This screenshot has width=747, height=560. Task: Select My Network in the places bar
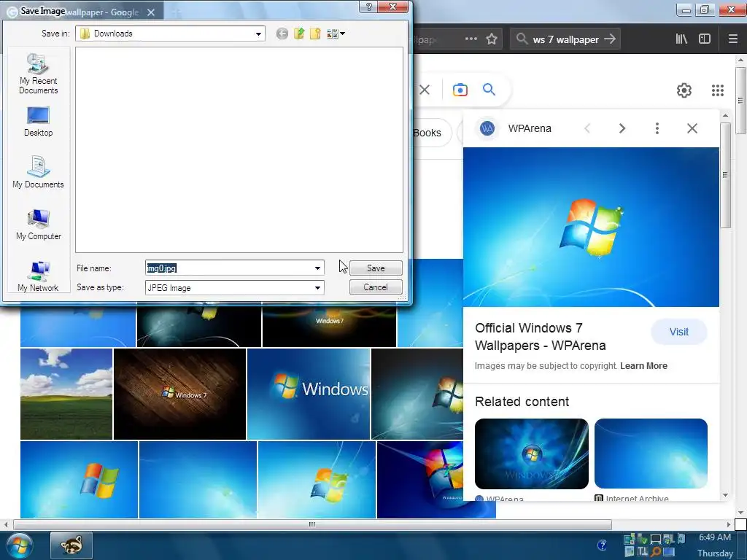[x=38, y=276]
